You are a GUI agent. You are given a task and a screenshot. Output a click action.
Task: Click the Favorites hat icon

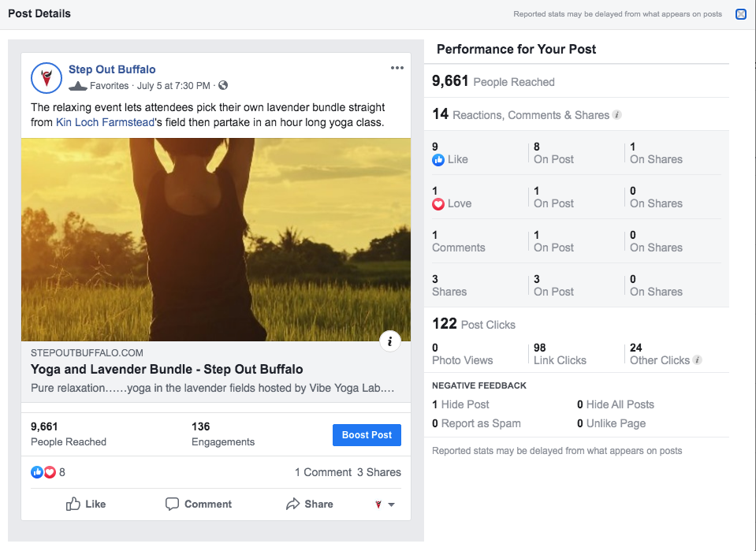point(78,86)
